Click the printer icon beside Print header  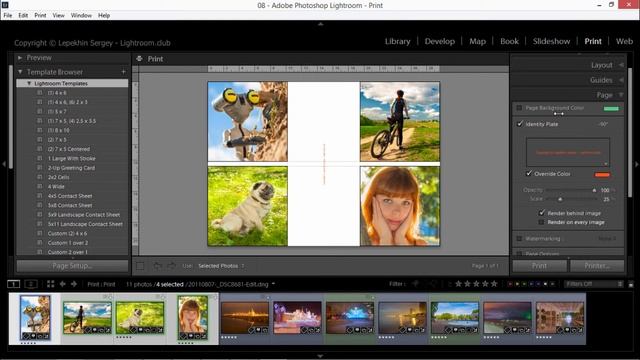pos(139,59)
